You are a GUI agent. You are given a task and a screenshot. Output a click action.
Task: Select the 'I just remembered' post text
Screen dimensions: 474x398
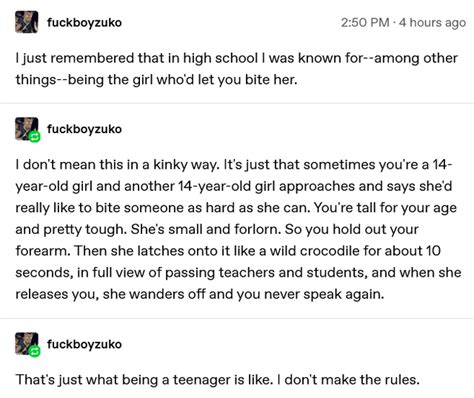tap(236, 69)
